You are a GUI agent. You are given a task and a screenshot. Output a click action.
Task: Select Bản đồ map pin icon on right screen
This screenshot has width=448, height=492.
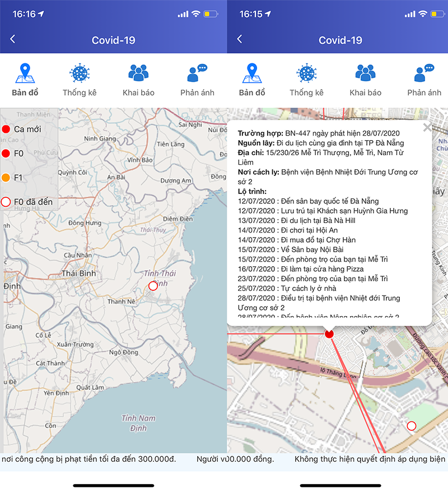point(252,74)
